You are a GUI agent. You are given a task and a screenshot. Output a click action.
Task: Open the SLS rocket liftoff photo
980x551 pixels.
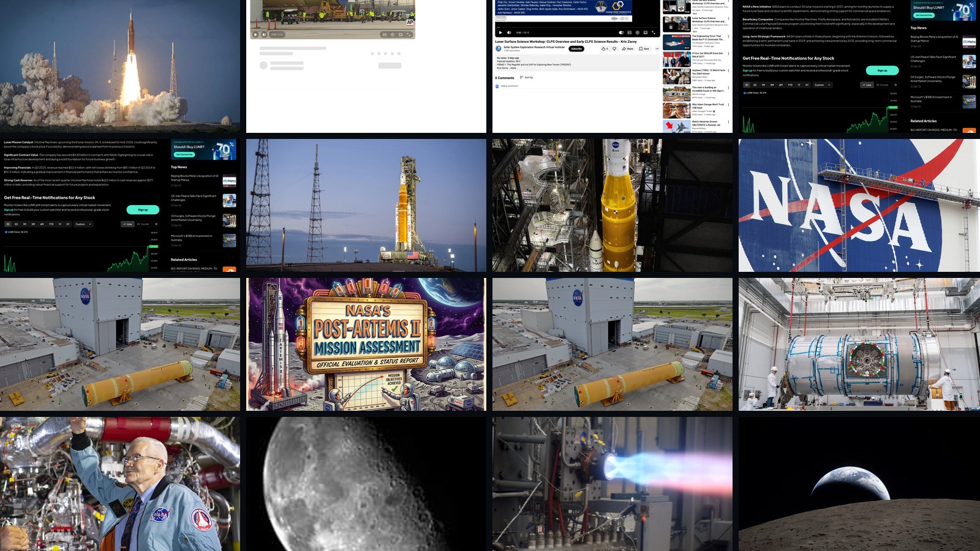coord(120,66)
